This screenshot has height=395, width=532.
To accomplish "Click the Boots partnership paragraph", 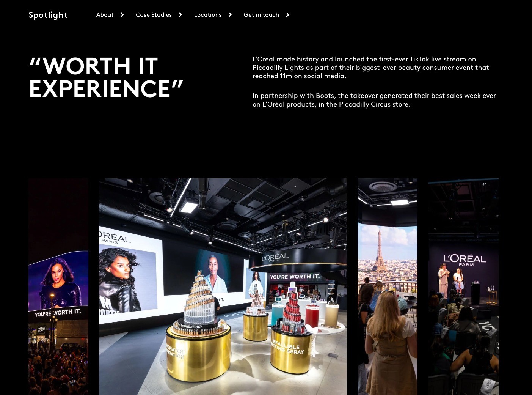I will (374, 100).
